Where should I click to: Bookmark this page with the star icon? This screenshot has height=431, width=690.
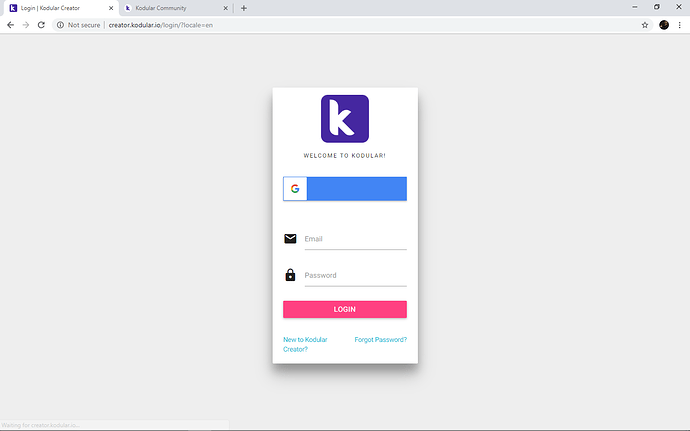click(x=645, y=25)
